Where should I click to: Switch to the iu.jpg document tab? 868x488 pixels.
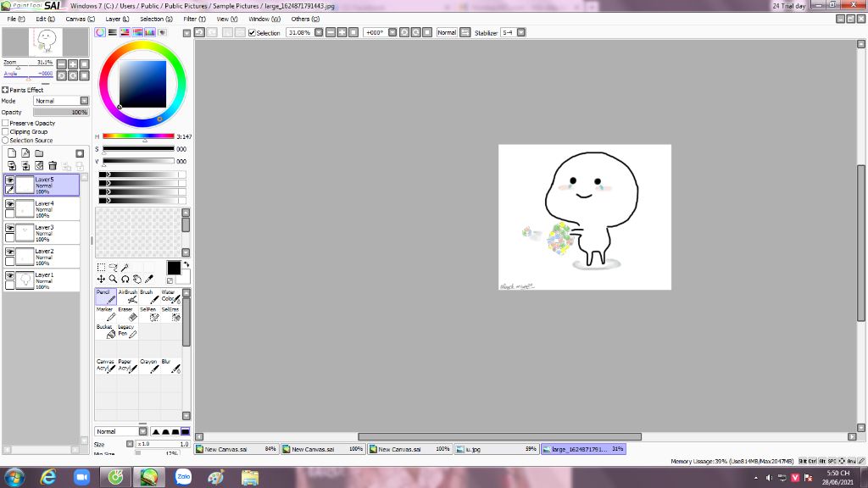tap(496, 449)
